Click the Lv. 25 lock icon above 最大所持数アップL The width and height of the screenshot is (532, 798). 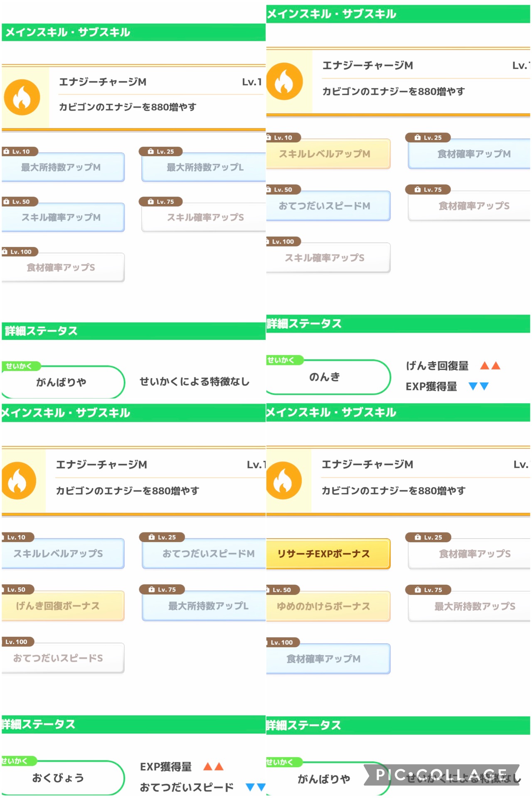click(151, 152)
